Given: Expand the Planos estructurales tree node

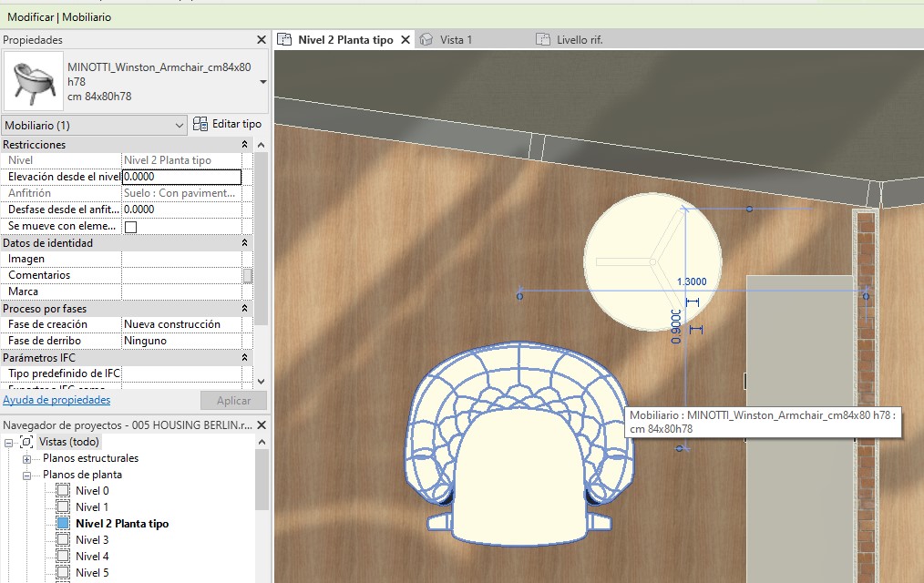Looking at the screenshot, I should [x=27, y=458].
